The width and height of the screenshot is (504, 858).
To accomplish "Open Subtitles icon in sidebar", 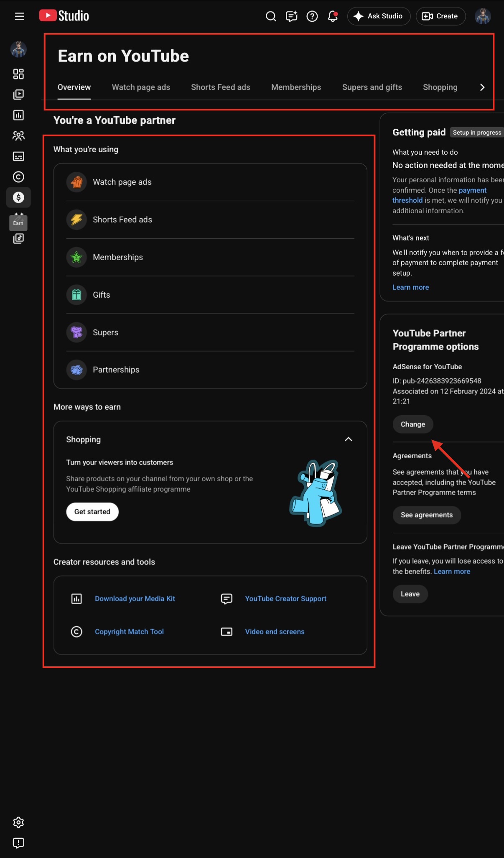I will (18, 156).
